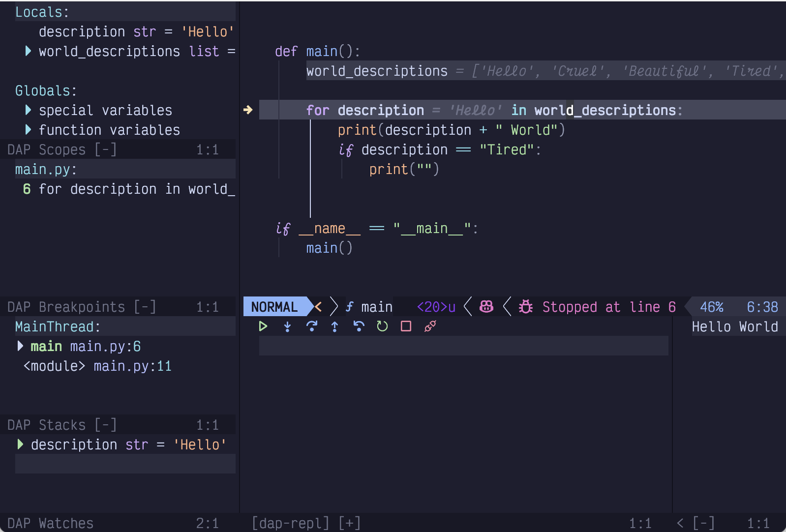Select the [dap-repl] [+] buffer label

[306, 523]
